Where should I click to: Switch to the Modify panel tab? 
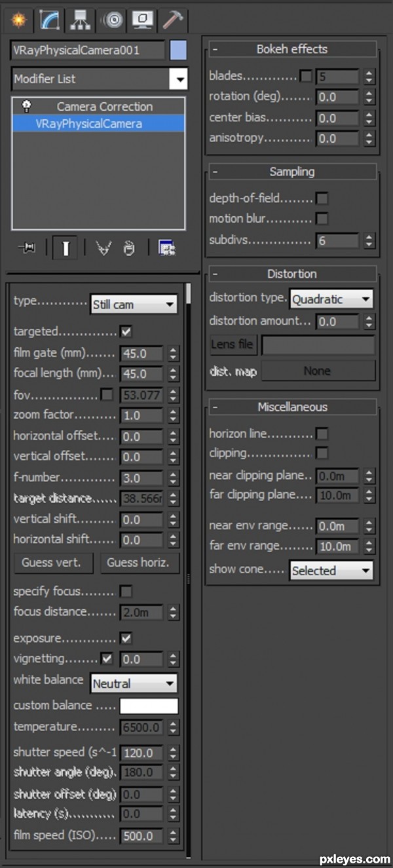(50, 20)
